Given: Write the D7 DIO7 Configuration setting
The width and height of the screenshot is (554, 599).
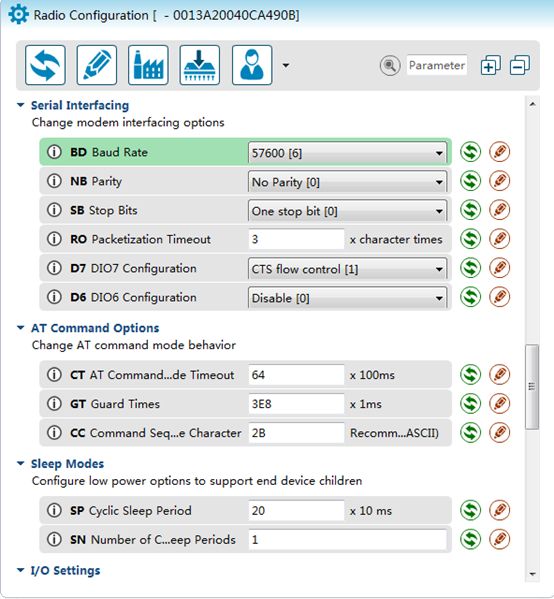Looking at the screenshot, I should tap(500, 268).
